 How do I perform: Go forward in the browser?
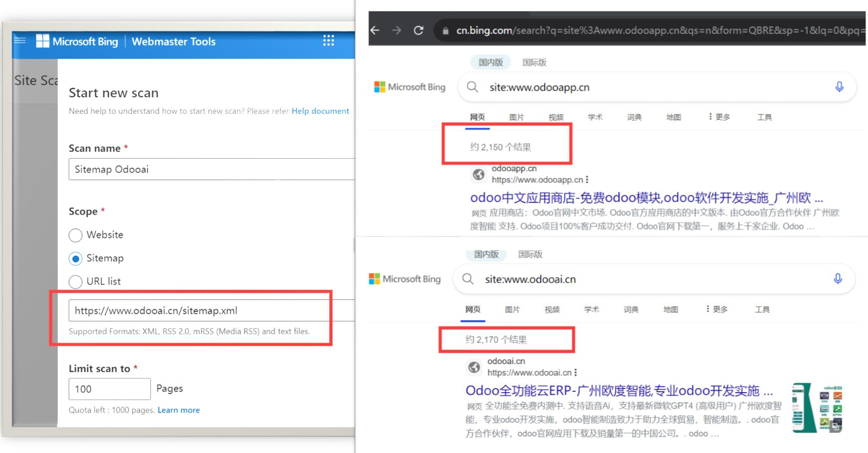pos(396,30)
